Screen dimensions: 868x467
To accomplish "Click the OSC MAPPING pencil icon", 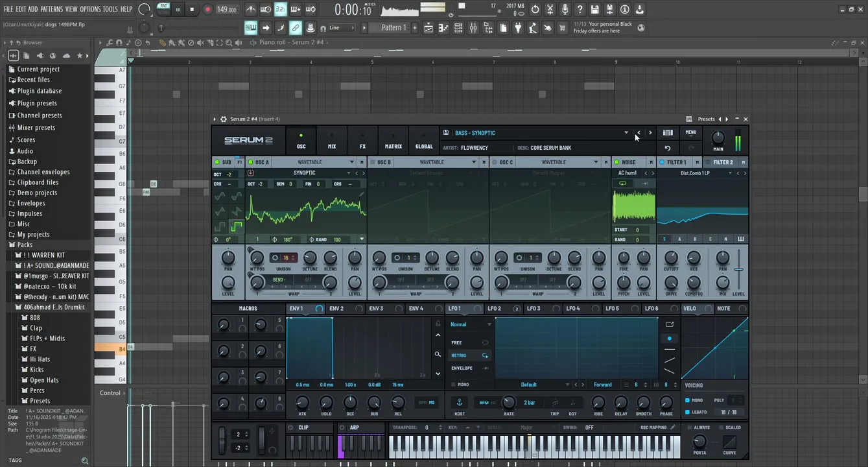I will [x=673, y=427].
